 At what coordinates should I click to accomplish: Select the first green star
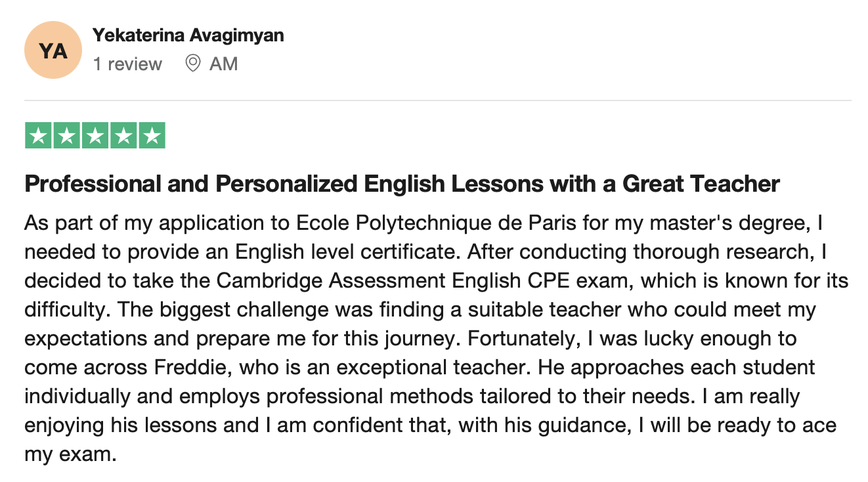[x=38, y=136]
